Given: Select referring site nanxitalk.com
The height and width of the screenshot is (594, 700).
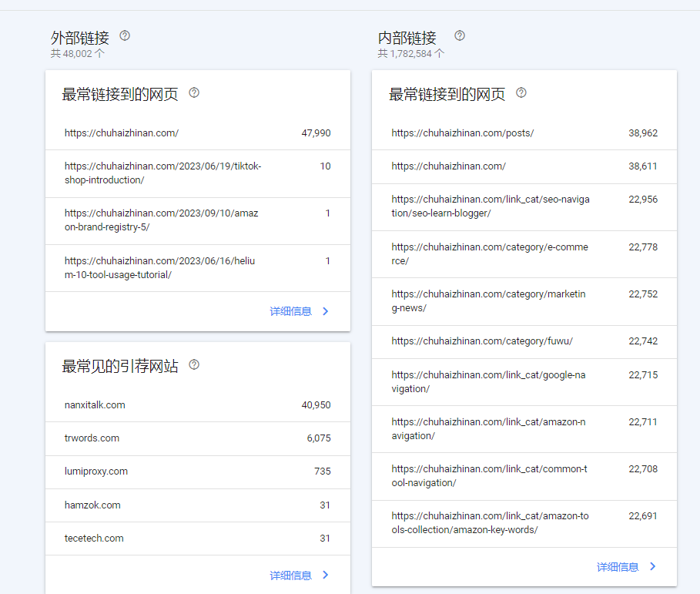Looking at the screenshot, I should 198,405.
